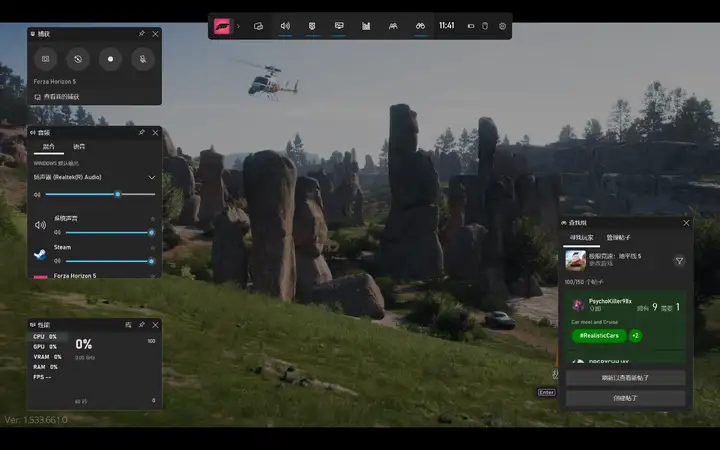Adjust the System Sounds volume slider
The image size is (720, 450).
click(x=110, y=233)
